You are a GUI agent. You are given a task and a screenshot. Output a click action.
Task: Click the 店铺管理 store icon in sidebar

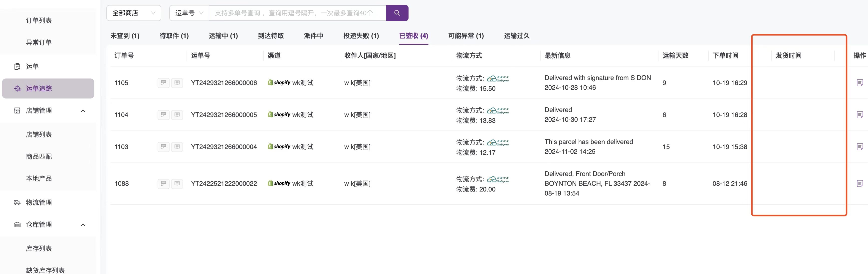click(17, 110)
